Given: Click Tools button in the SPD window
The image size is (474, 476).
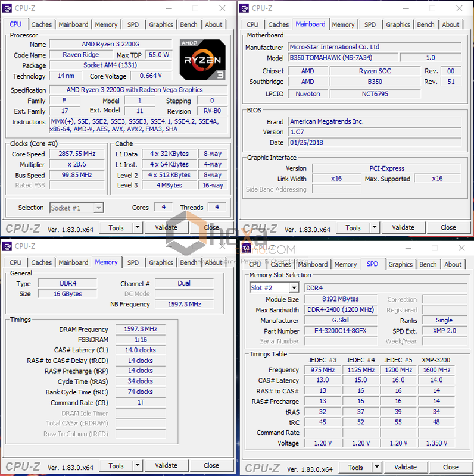Looking at the screenshot, I should (355, 468).
